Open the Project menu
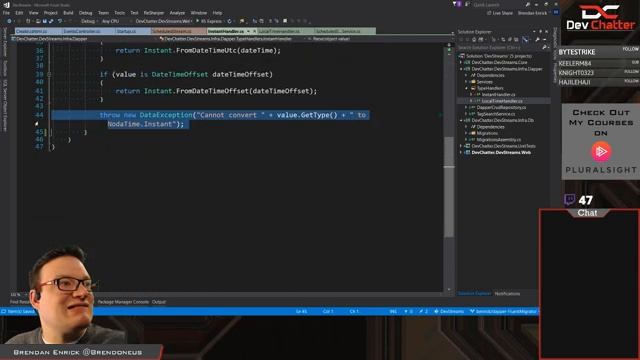Screen dimensions: 640x360 (x=51, y=13)
